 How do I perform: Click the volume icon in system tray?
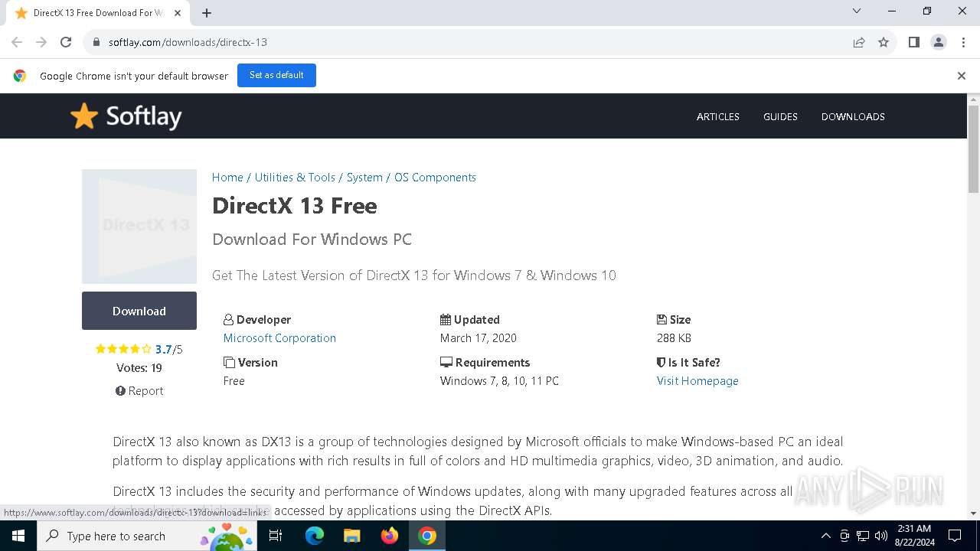tap(880, 536)
